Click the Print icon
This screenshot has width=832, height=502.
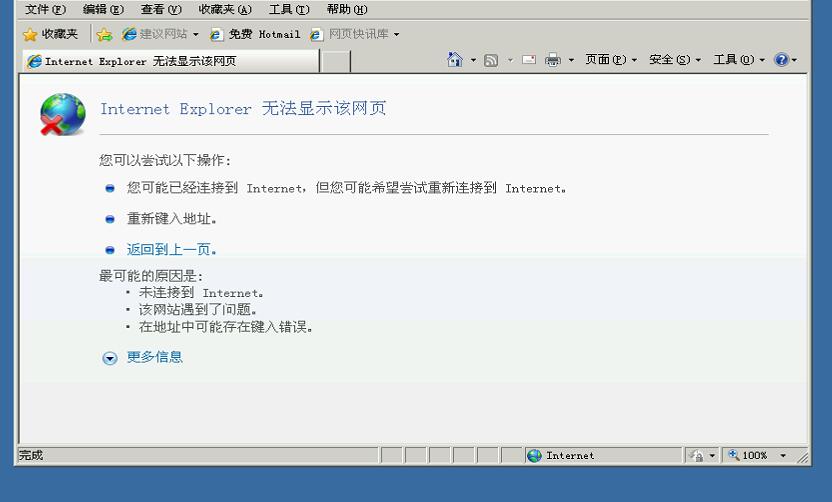click(x=552, y=59)
